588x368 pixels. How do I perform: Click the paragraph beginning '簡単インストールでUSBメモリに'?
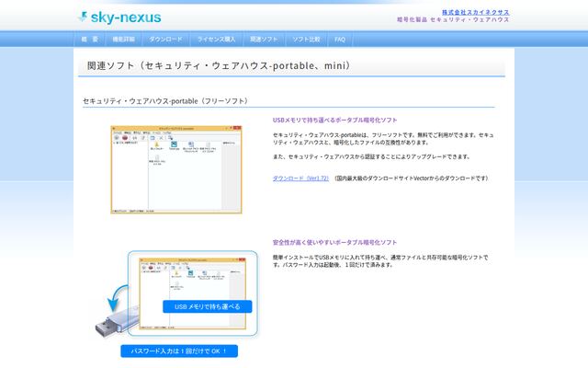[x=380, y=261]
